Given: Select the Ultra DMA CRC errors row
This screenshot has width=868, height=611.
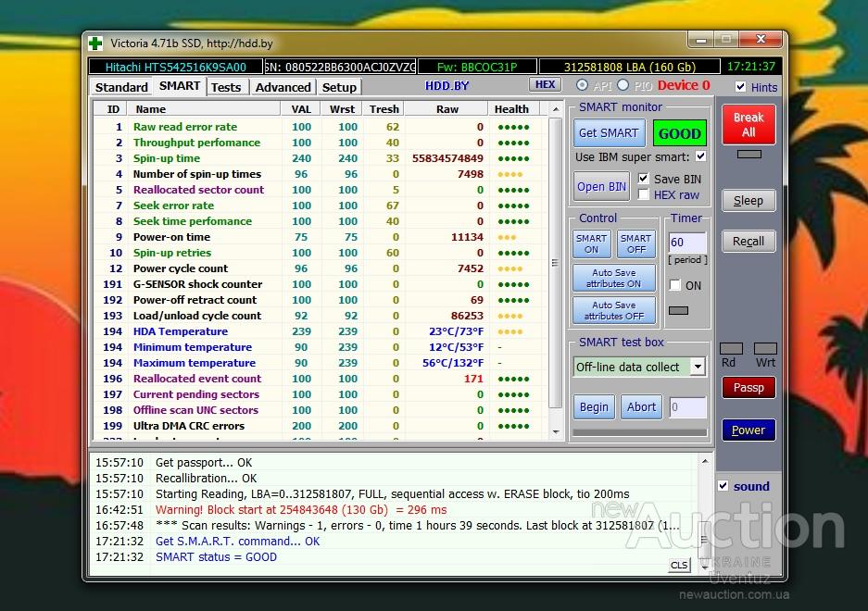Looking at the screenshot, I should [321, 426].
